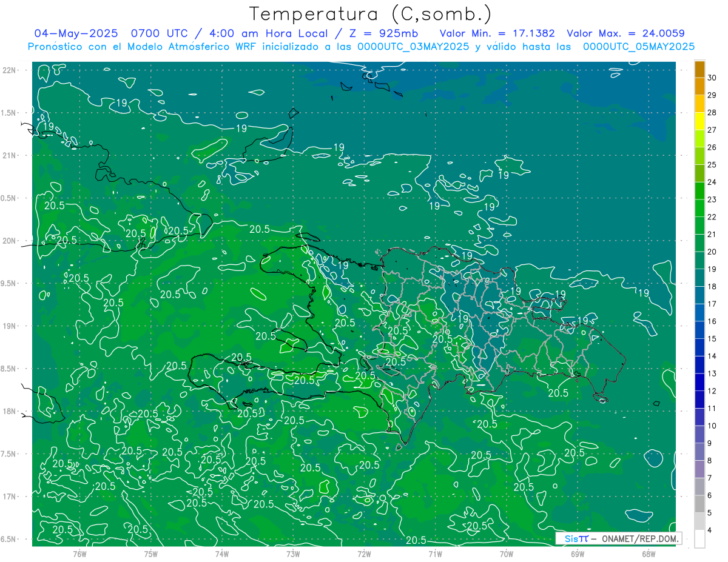728x562 pixels.
Task: Click "Valor Min. = 17.1382" text
Action: click(x=497, y=33)
